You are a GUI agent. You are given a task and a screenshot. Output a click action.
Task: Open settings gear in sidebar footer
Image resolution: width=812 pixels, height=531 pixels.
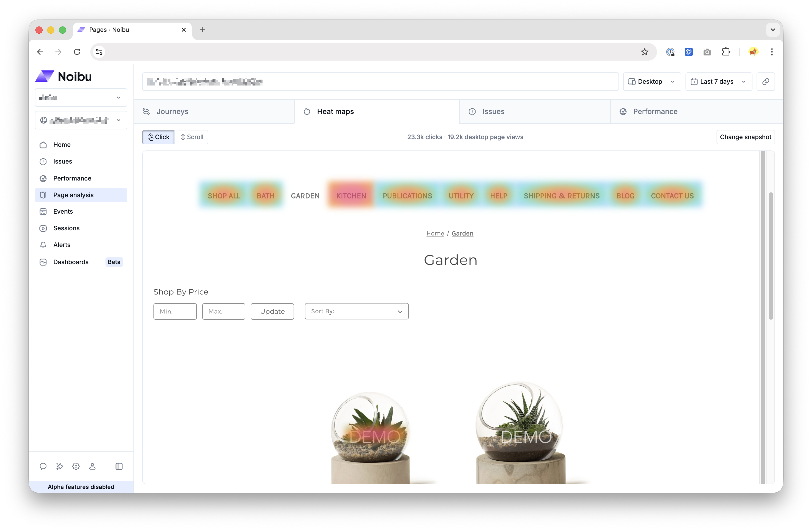click(x=76, y=466)
